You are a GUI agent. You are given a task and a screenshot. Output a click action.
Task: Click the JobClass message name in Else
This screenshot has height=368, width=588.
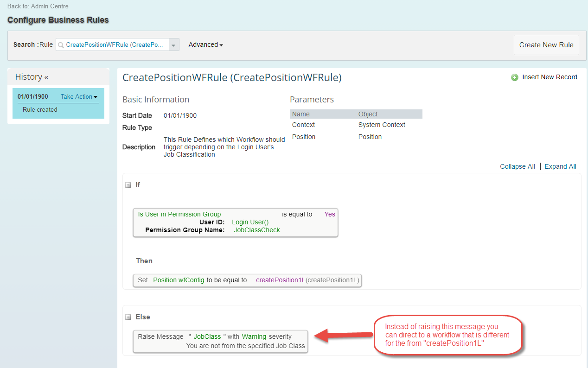coord(207,336)
